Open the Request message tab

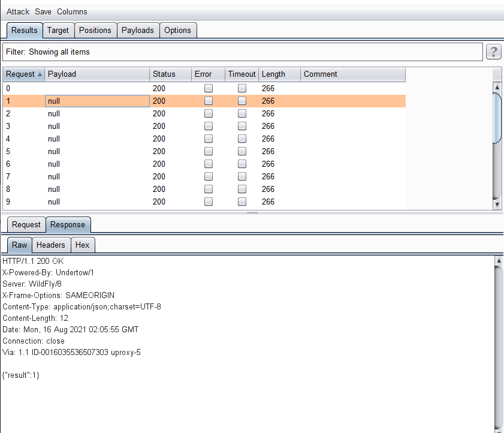(26, 224)
